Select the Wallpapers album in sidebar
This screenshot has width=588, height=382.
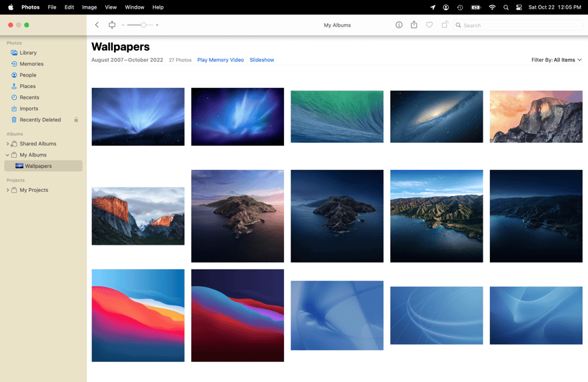click(x=43, y=166)
